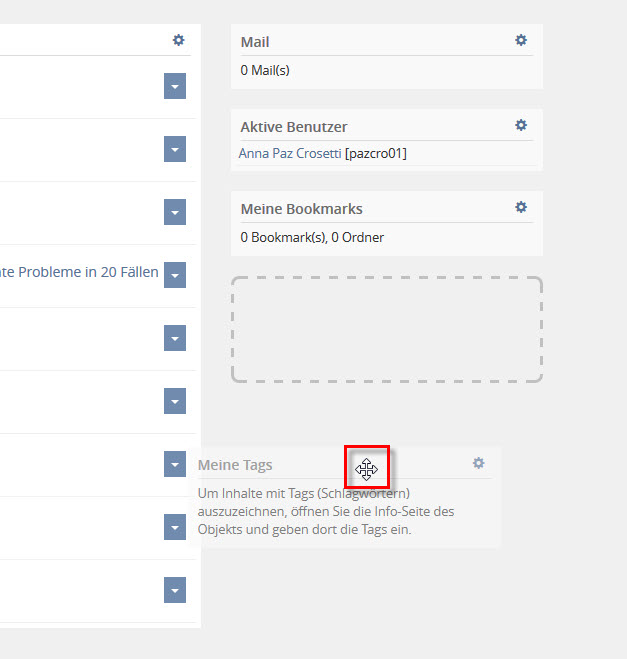This screenshot has width=627, height=659.
Task: Open the second row's actions dropdown
Action: point(175,149)
